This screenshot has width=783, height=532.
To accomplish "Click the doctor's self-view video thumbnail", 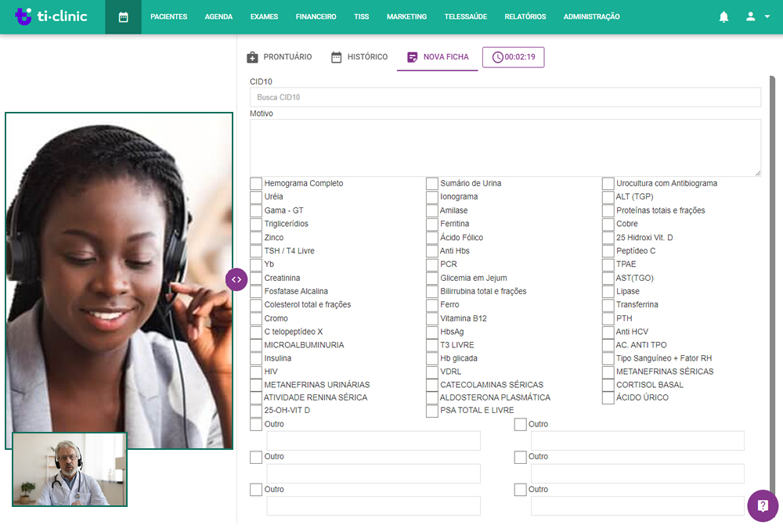I will pyautogui.click(x=70, y=469).
